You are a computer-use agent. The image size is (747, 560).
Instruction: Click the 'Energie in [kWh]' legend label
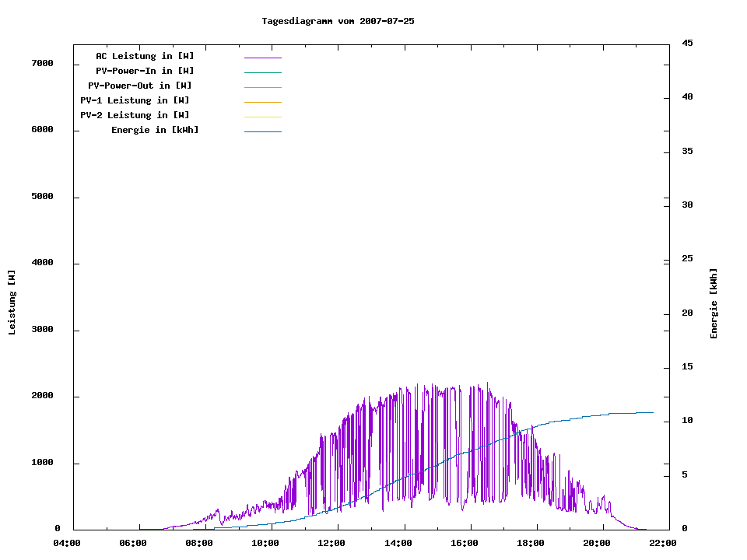155,130
